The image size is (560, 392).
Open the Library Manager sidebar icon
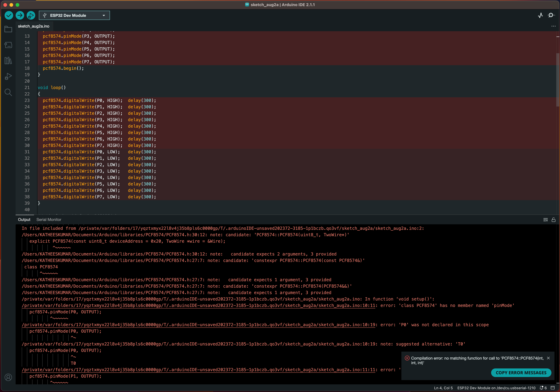coord(8,60)
